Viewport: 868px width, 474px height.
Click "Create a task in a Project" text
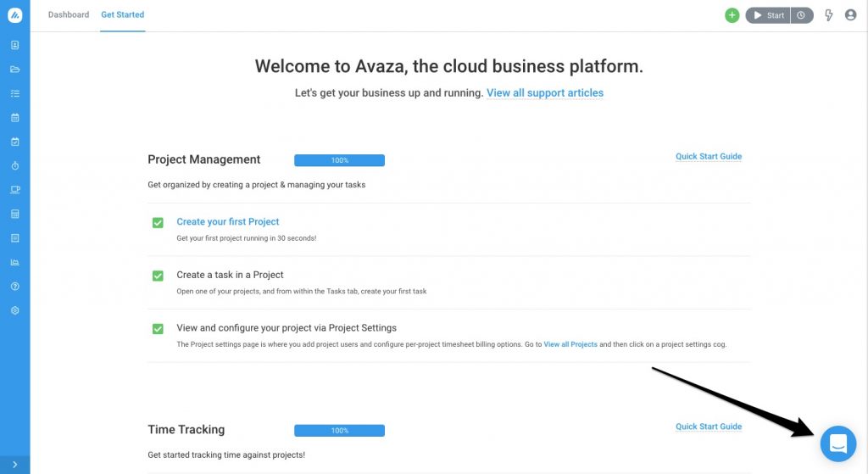(x=230, y=275)
